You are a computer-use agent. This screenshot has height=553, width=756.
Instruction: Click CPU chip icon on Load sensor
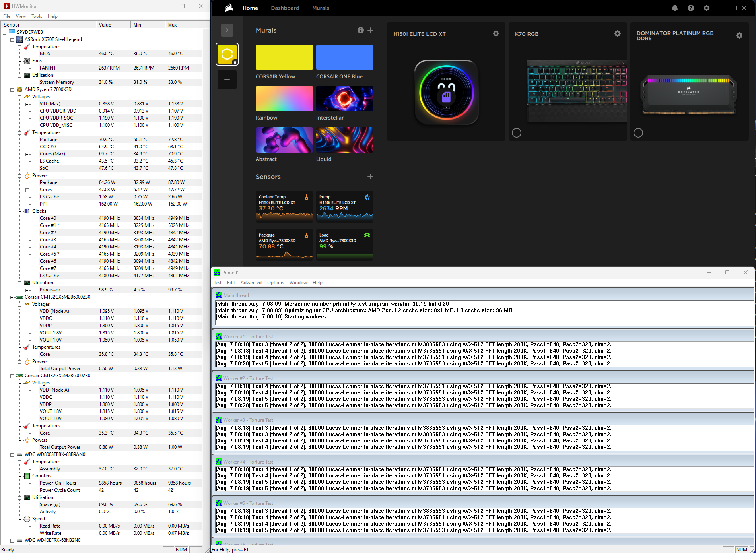tap(367, 235)
